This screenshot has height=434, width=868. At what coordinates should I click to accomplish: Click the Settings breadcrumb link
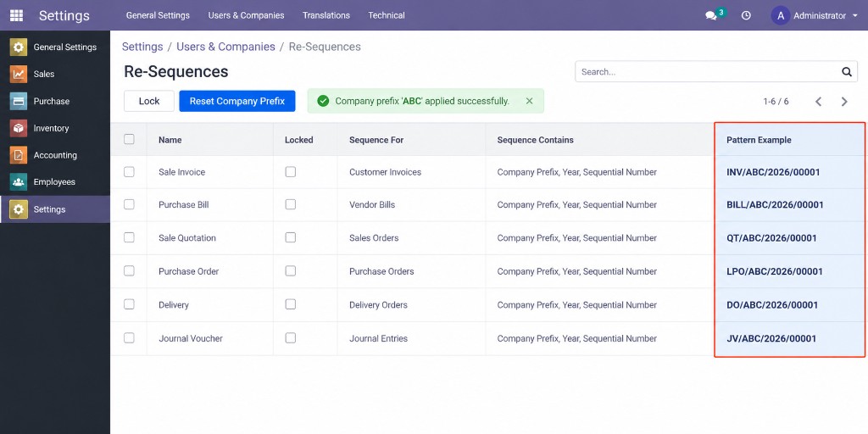click(142, 47)
